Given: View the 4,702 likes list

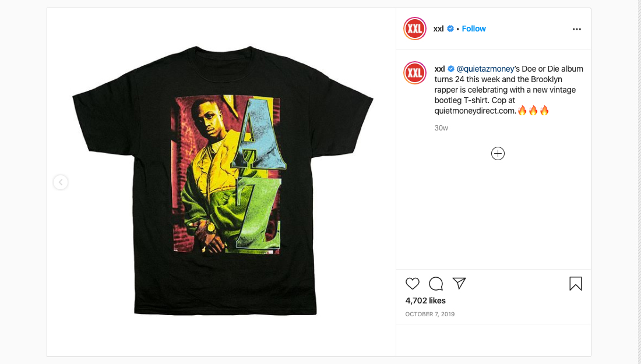Looking at the screenshot, I should click(x=425, y=301).
